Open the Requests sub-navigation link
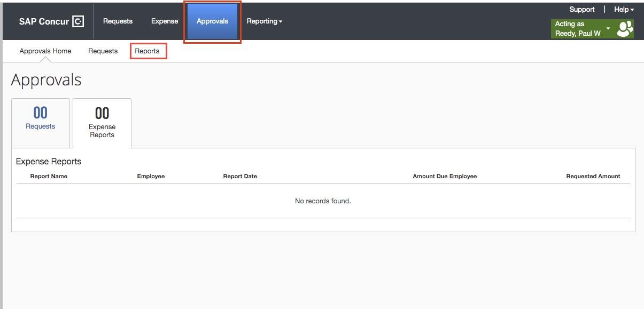The height and width of the screenshot is (309, 644). [103, 51]
